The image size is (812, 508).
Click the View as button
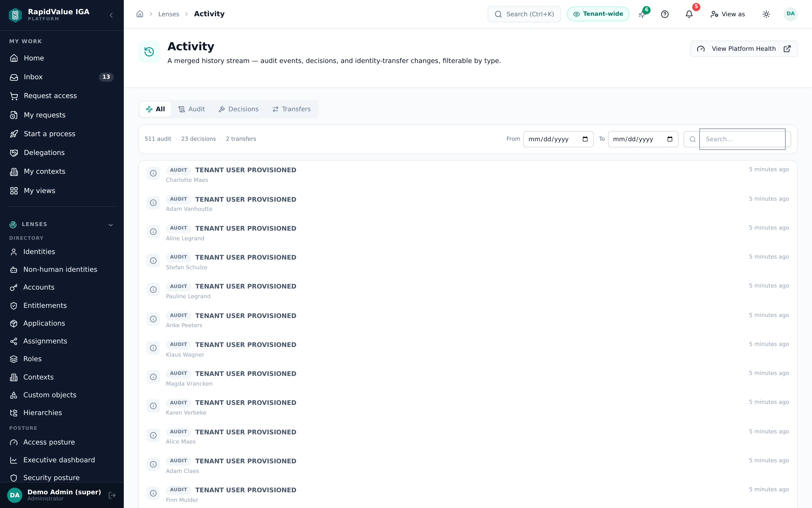pos(728,14)
